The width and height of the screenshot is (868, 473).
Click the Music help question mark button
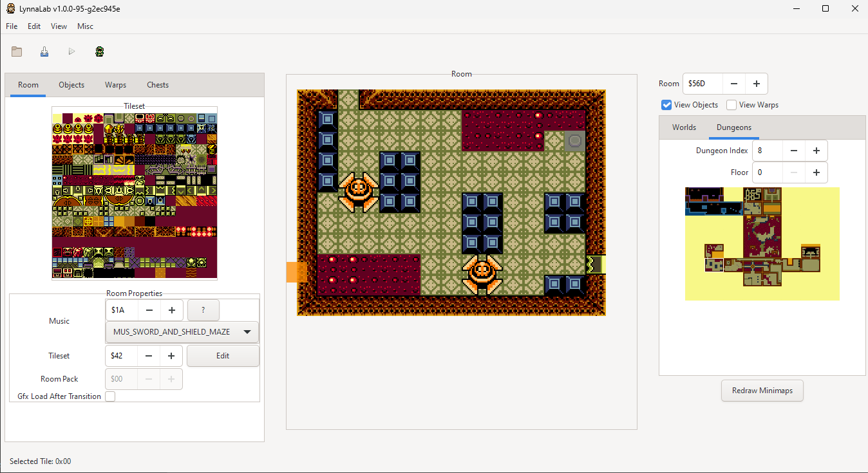click(x=203, y=310)
